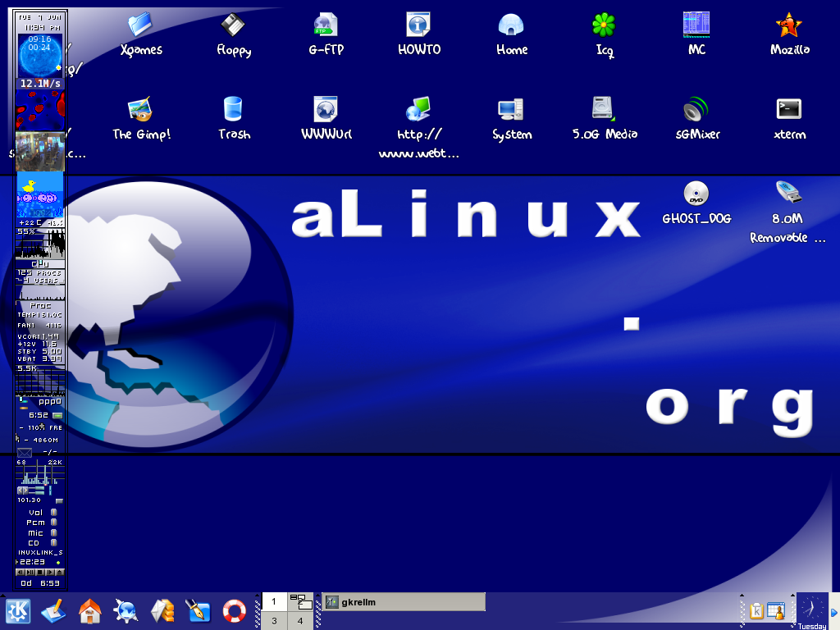Launch the SGMixer speaker icon
Image resolution: width=840 pixels, height=630 pixels.
tap(696, 109)
